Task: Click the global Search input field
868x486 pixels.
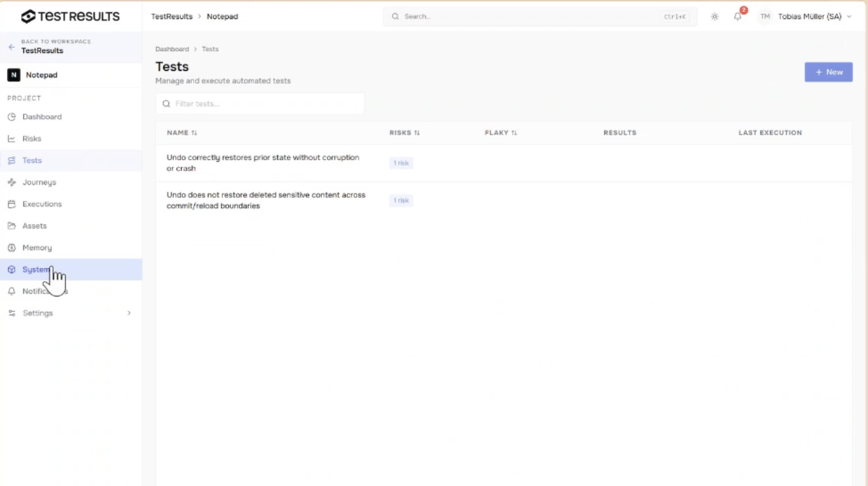Action: tap(540, 17)
